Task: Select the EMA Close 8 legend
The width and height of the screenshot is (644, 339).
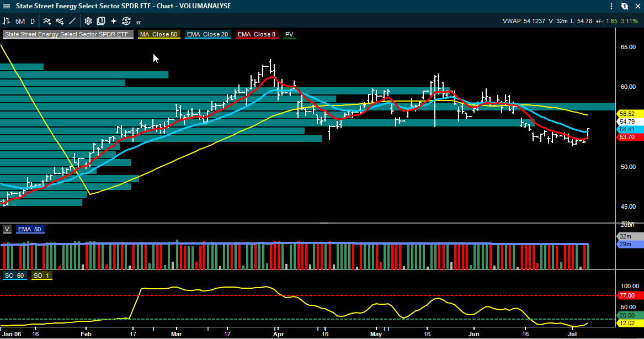Action: click(x=257, y=35)
